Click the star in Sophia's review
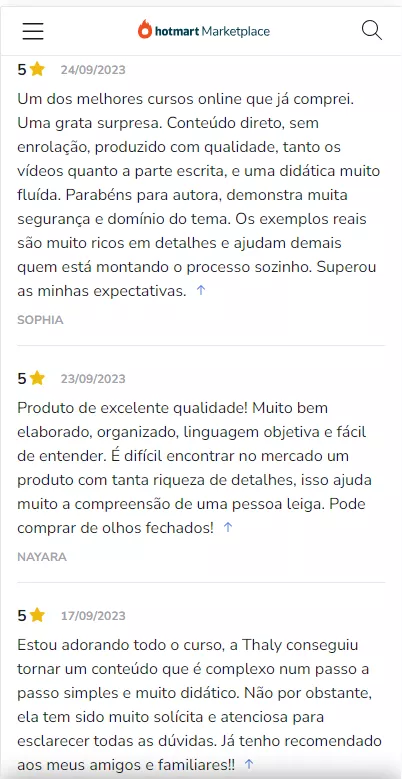 [37, 70]
